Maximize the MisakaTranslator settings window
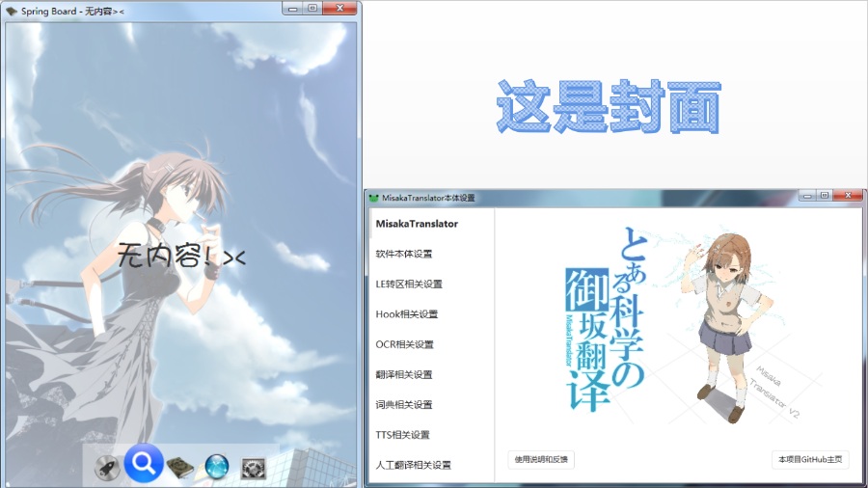This screenshot has height=488, width=868. coord(824,196)
